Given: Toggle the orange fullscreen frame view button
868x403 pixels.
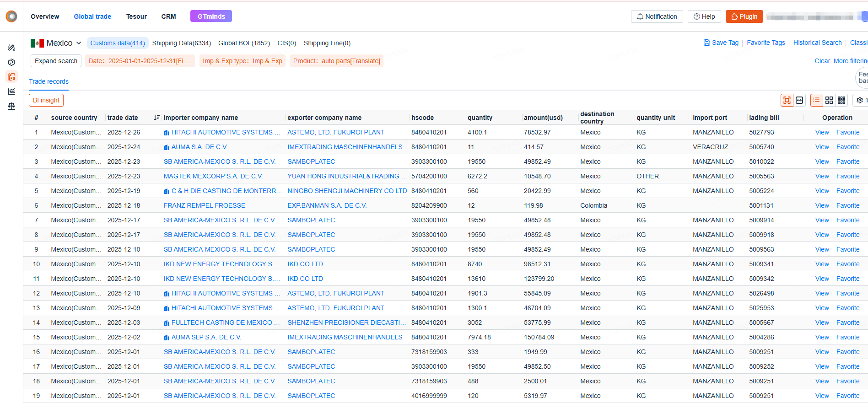Looking at the screenshot, I should click(x=787, y=100).
